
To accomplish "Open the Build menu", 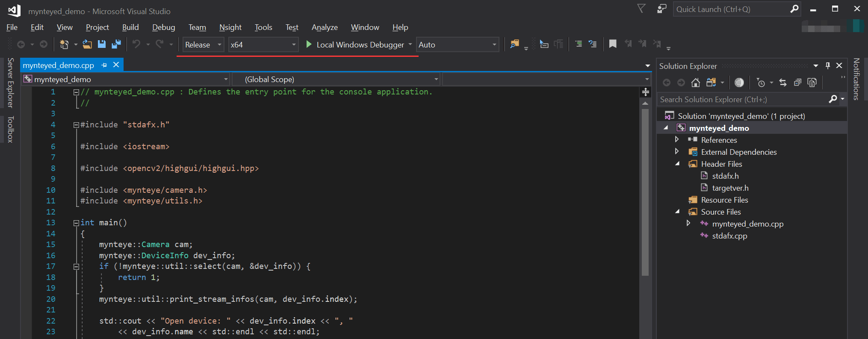I will pos(130,27).
